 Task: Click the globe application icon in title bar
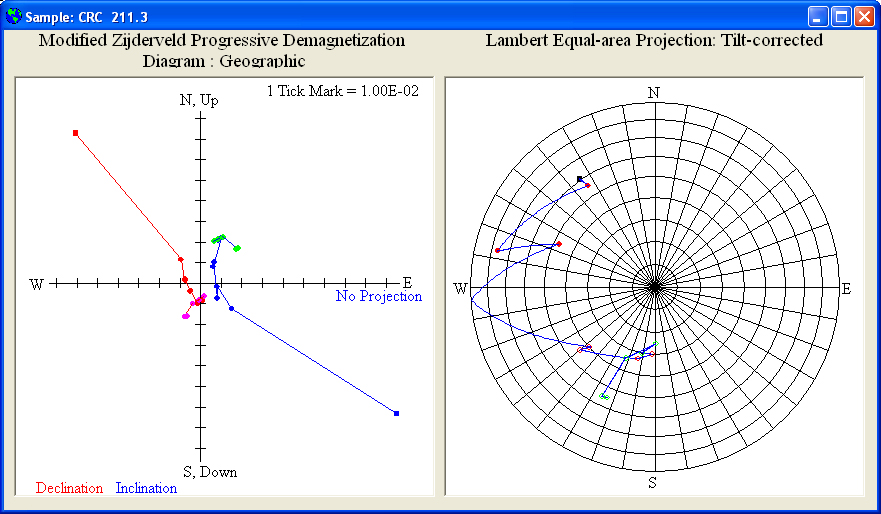(13, 16)
